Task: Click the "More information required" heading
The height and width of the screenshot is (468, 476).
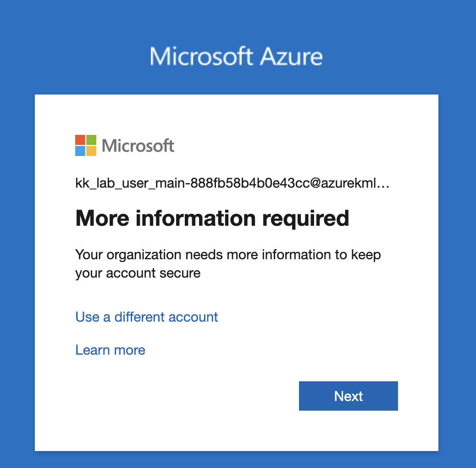Action: [212, 218]
